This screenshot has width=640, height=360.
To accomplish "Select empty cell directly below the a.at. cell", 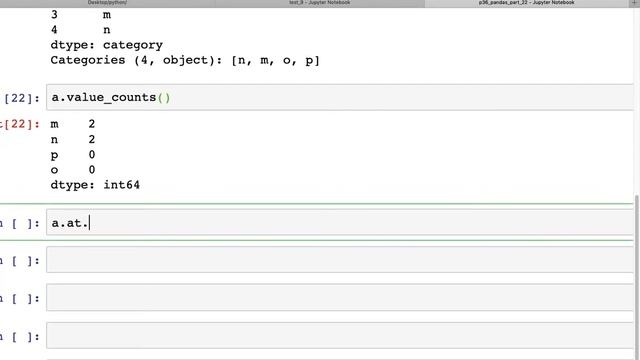I will click(340, 260).
